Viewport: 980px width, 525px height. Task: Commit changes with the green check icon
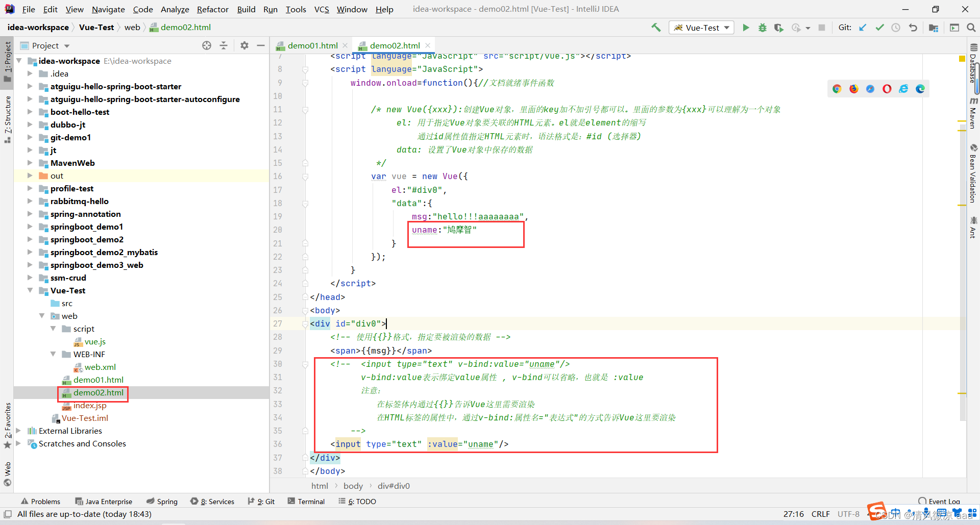pos(879,28)
